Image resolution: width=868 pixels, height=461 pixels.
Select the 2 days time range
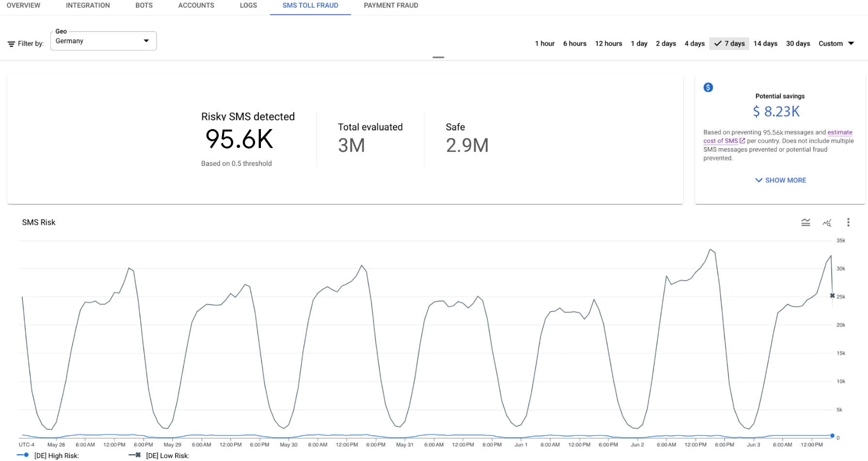tap(666, 44)
